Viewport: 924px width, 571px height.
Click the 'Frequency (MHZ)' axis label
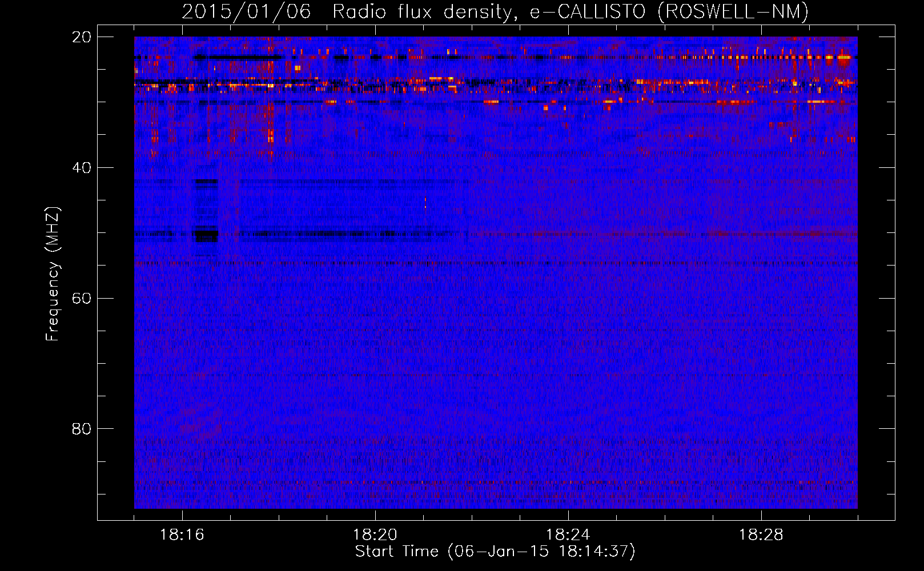click(x=53, y=274)
